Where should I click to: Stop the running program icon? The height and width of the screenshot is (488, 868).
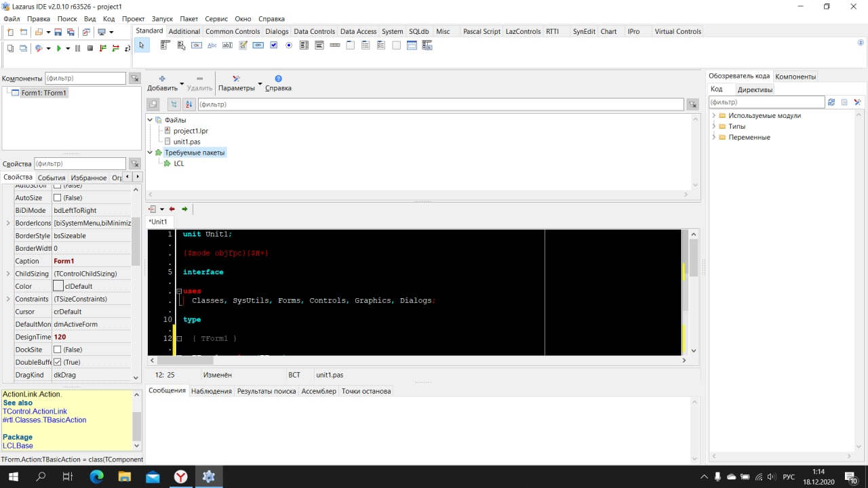tap(90, 48)
